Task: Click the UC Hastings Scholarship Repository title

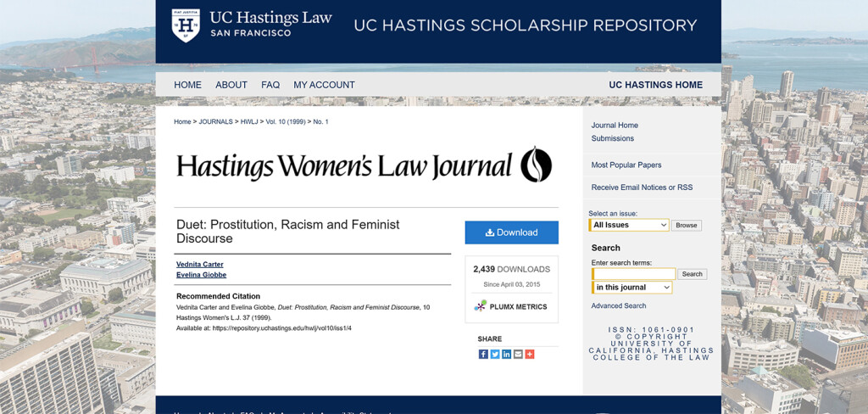Action: click(526, 25)
